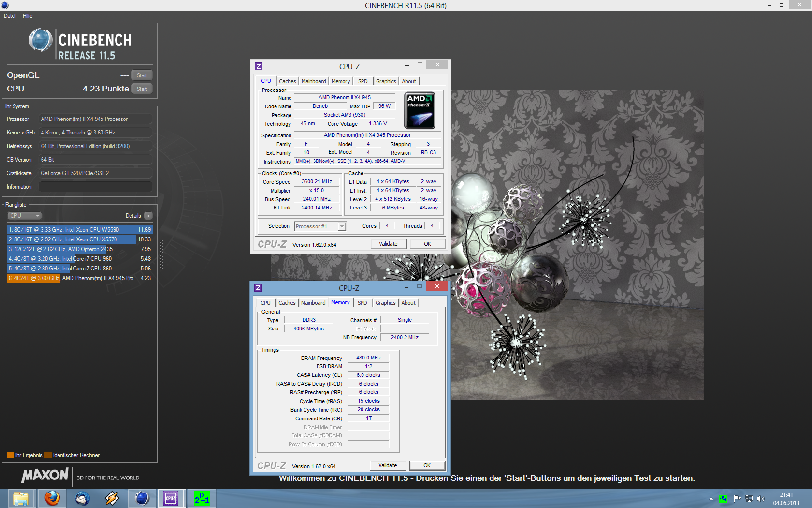This screenshot has width=812, height=508.
Task: Click the NB Frequency 2400.2 MHz value
Action: pyautogui.click(x=405, y=337)
